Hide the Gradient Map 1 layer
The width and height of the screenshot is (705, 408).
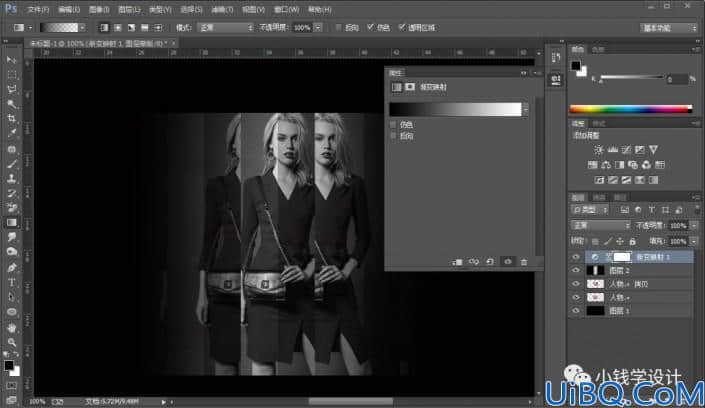tap(576, 257)
